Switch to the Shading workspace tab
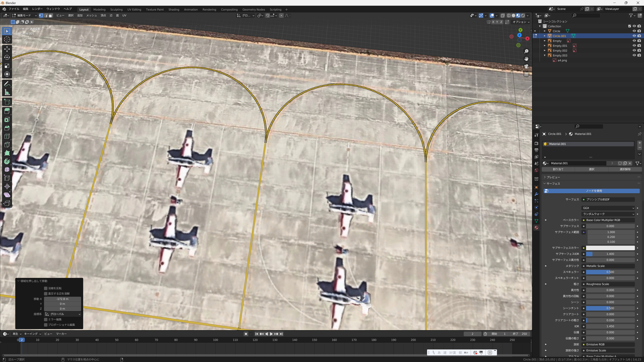The image size is (644, 362). pos(174,10)
